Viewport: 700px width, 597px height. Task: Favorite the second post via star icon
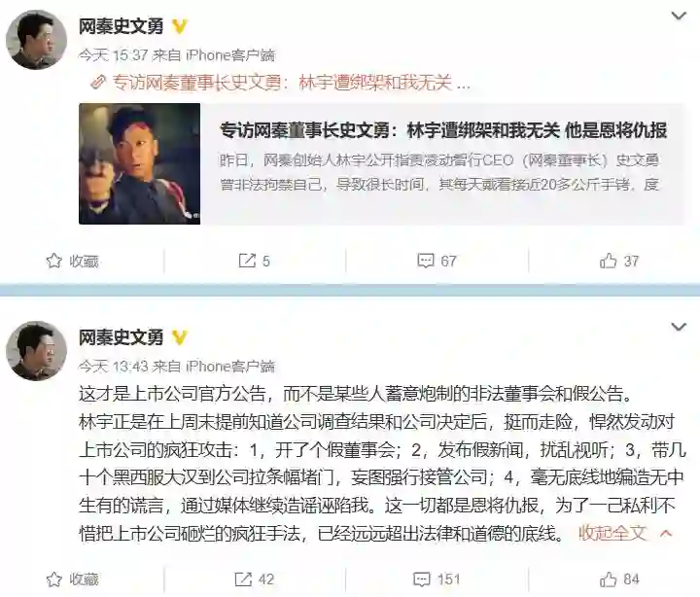click(x=54, y=579)
